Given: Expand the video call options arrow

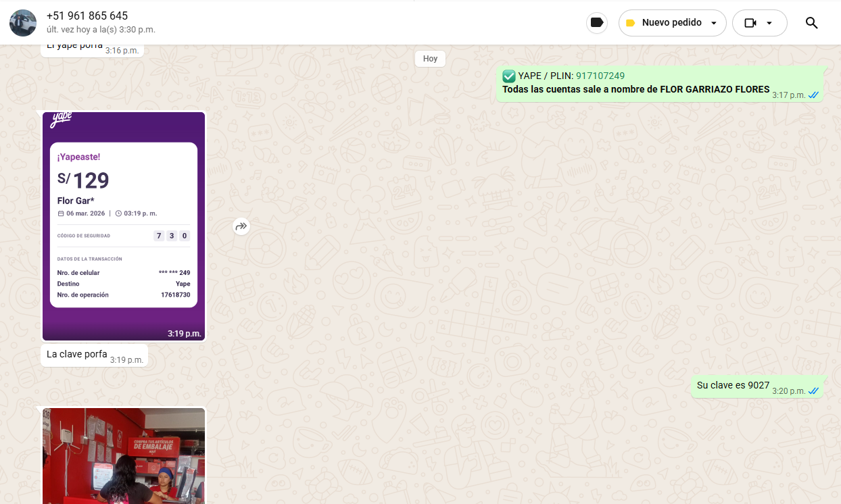Looking at the screenshot, I should point(769,23).
